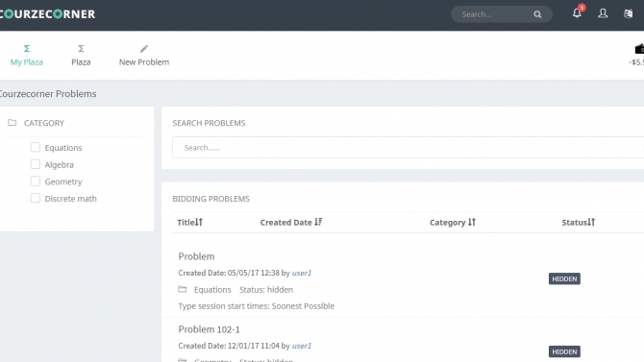This screenshot has width=644, height=362.
Task: Click the sigma icon above Plaza
Action: (x=81, y=48)
